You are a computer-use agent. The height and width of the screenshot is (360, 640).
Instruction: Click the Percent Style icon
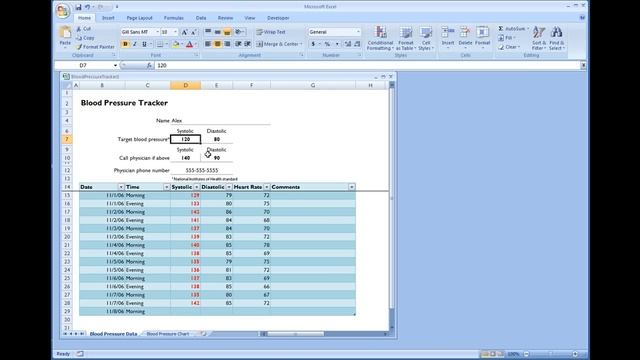coord(327,44)
